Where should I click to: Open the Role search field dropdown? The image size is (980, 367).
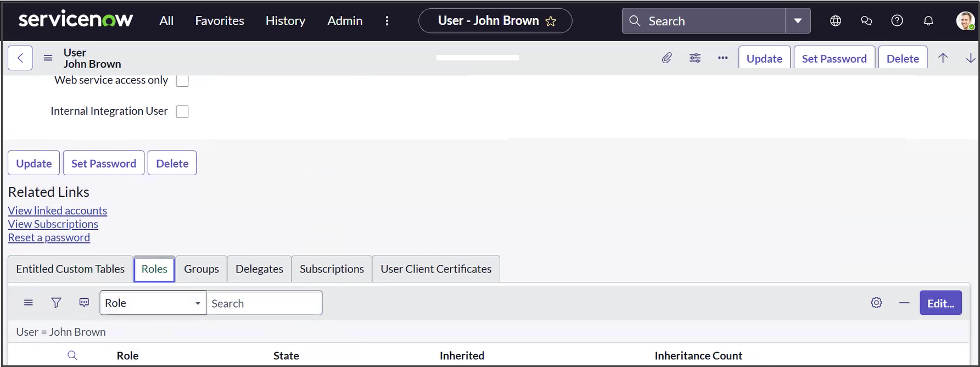tap(153, 303)
